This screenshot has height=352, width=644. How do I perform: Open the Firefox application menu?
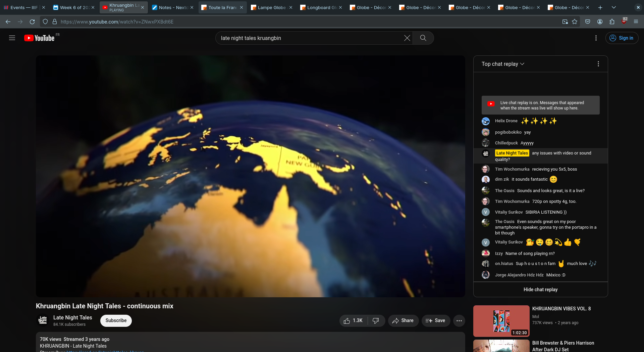[636, 21]
